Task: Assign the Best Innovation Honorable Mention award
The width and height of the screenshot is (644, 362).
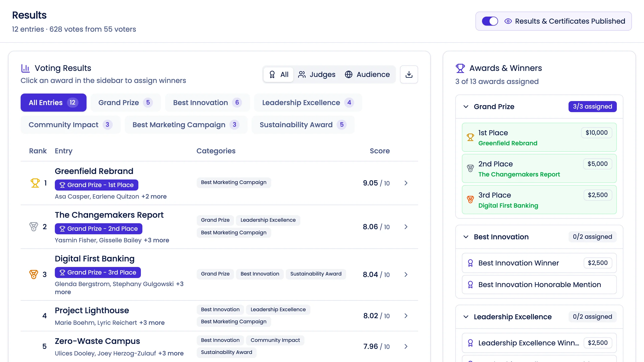Action: [539, 284]
